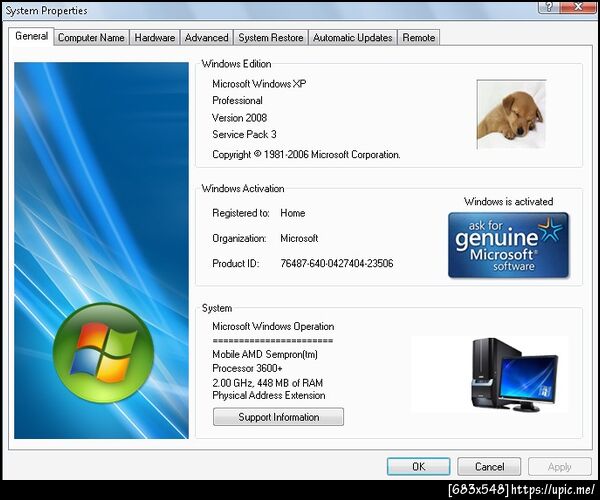Click the genuine Microsoft software badge

508,245
